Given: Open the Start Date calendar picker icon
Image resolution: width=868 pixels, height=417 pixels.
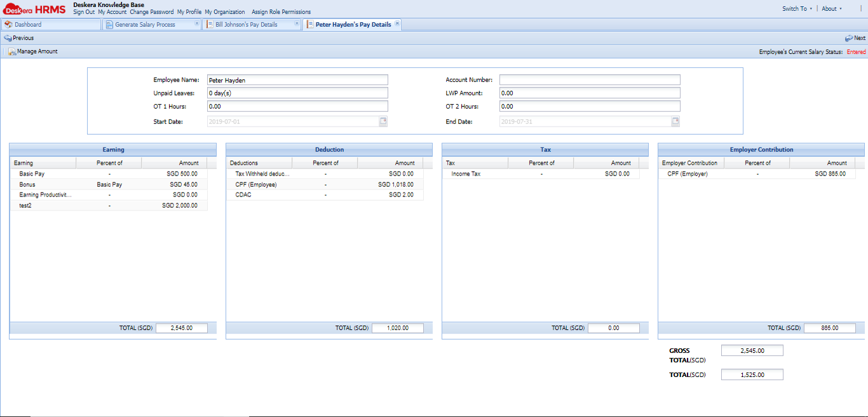Looking at the screenshot, I should click(x=384, y=121).
